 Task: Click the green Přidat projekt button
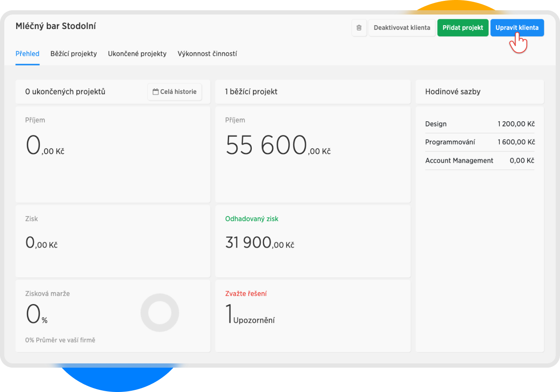(463, 28)
